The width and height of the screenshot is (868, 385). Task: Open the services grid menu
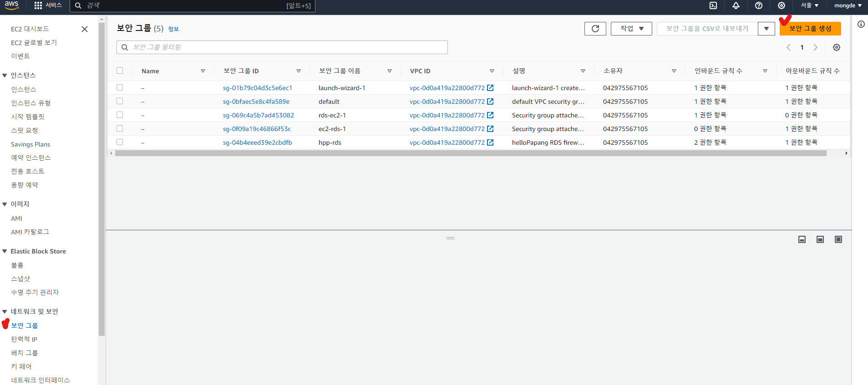[38, 5]
